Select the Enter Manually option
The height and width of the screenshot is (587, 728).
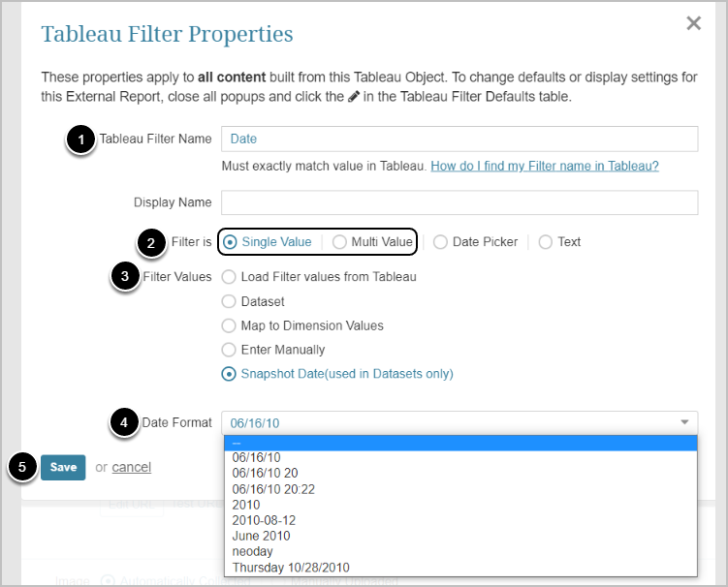229,350
